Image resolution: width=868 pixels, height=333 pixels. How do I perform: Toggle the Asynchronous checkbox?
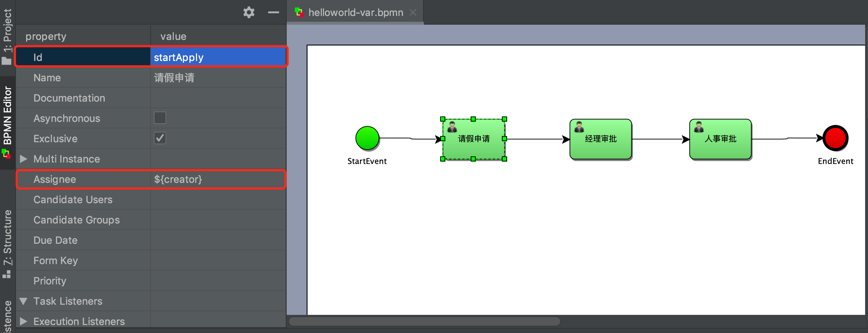160,118
